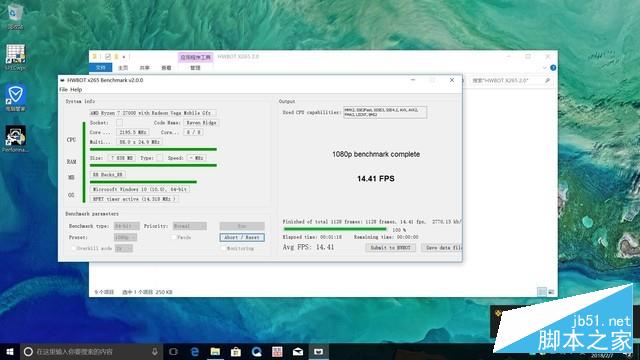Open Explorer help blue question icon
Image resolution: width=640 pixels, height=360 pixels.
pos(553,68)
